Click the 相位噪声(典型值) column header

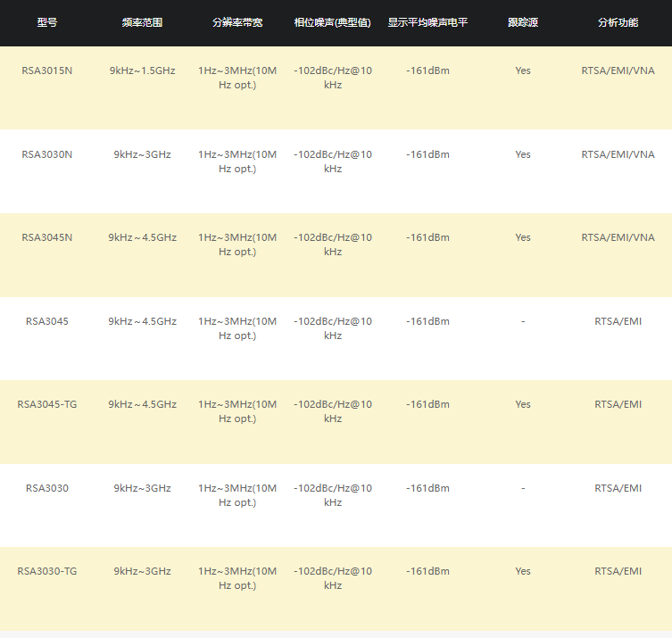point(333,22)
